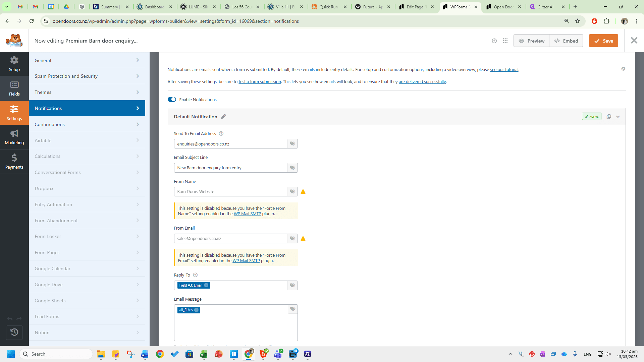Expand the Dropbox settings section
644x362 pixels.
click(x=87, y=188)
